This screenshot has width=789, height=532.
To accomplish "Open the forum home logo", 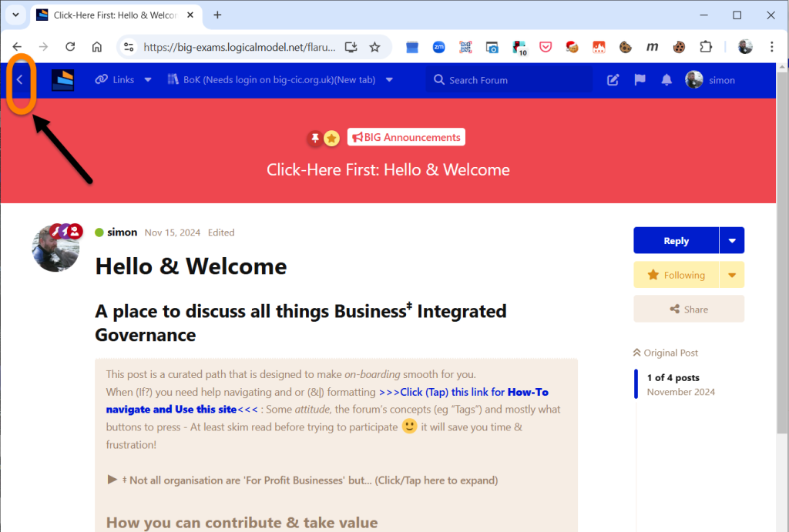I will [x=62, y=80].
